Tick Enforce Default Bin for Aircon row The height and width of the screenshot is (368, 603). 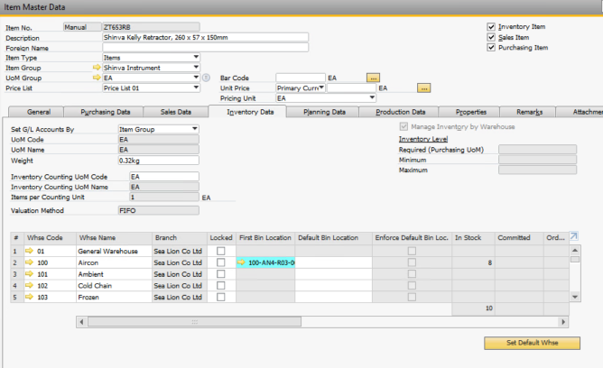pyautogui.click(x=411, y=263)
